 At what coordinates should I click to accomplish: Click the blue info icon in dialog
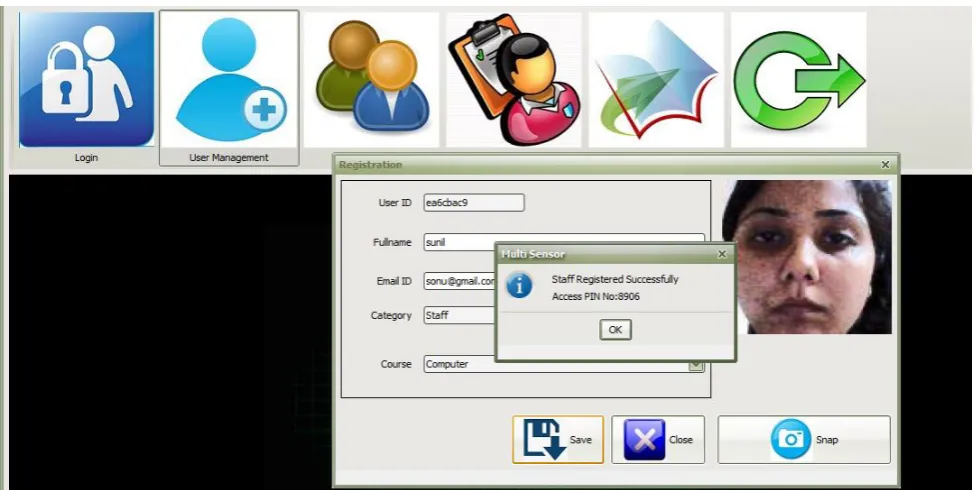(x=519, y=286)
